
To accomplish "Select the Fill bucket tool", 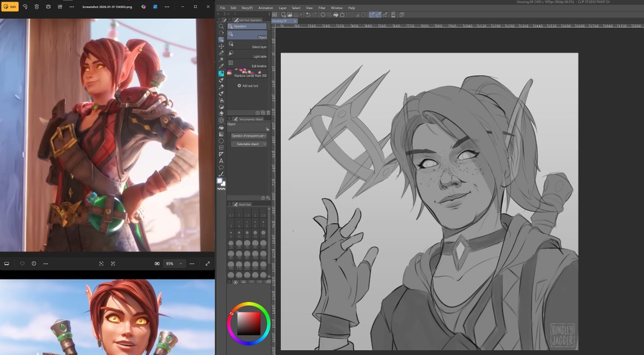I will coord(221,128).
